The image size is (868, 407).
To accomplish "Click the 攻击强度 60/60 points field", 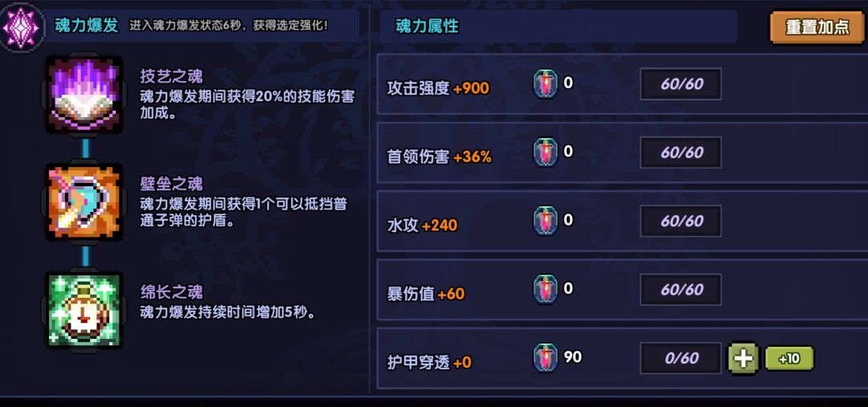I will [681, 84].
